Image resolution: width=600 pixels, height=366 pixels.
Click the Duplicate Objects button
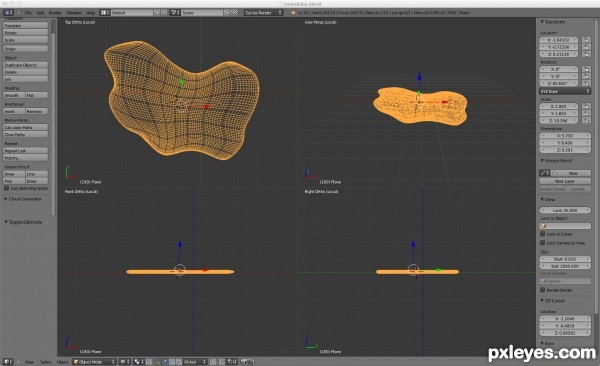[x=26, y=65]
